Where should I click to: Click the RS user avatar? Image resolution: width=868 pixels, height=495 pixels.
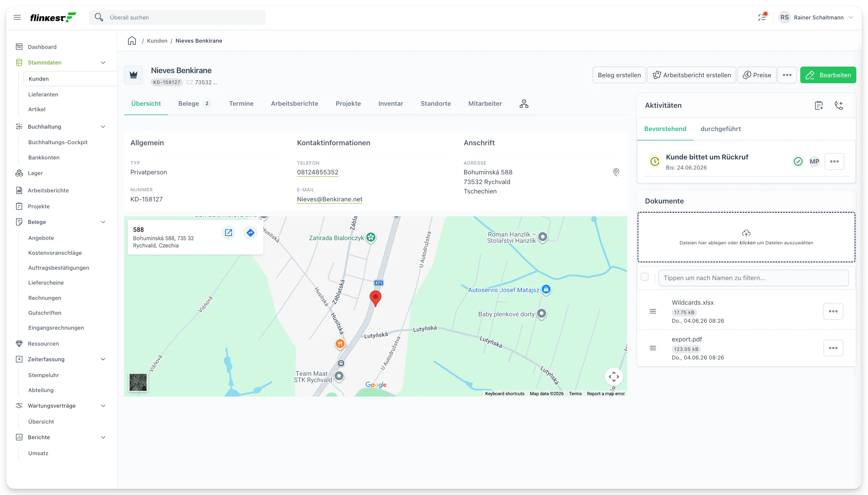click(x=784, y=17)
